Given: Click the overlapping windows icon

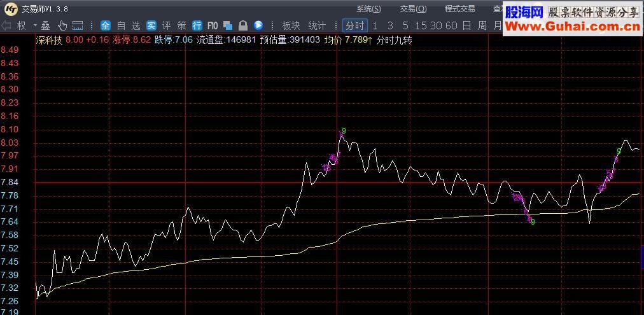Looking at the screenshot, I should (228, 26).
